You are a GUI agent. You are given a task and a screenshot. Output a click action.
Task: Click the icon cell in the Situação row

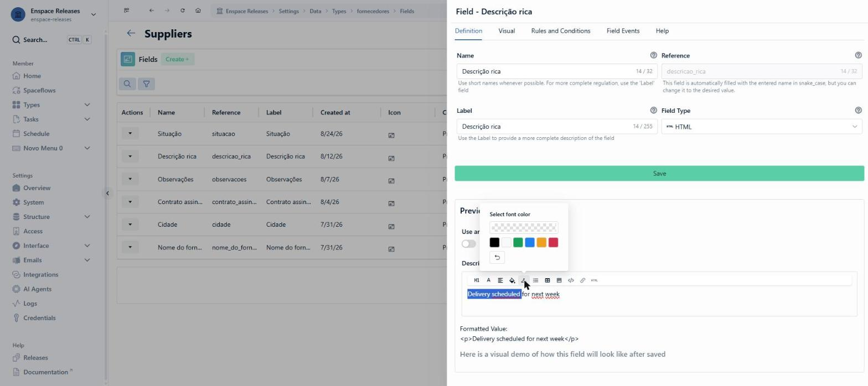tap(391, 135)
